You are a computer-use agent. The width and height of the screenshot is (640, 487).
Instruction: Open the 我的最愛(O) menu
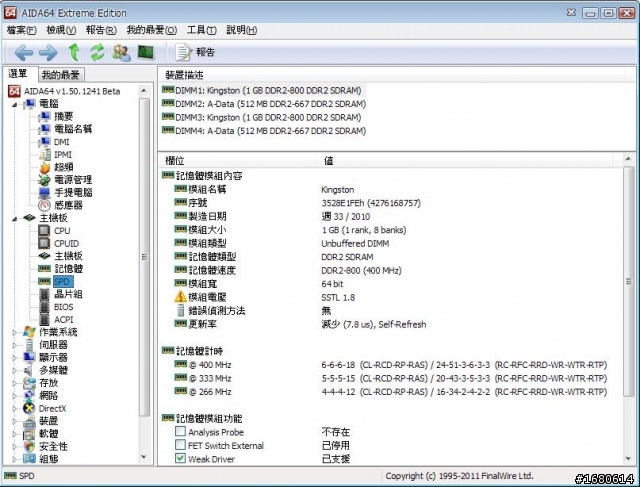tap(151, 30)
